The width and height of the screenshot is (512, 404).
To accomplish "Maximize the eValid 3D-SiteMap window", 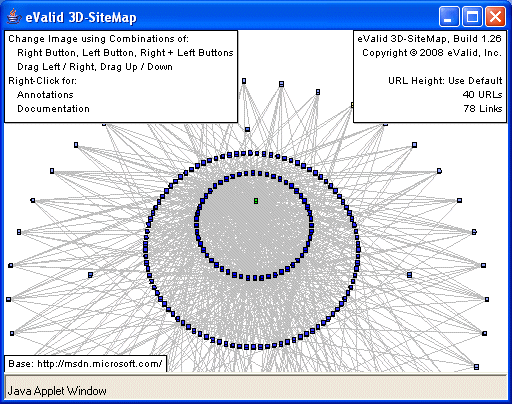I will [472, 16].
